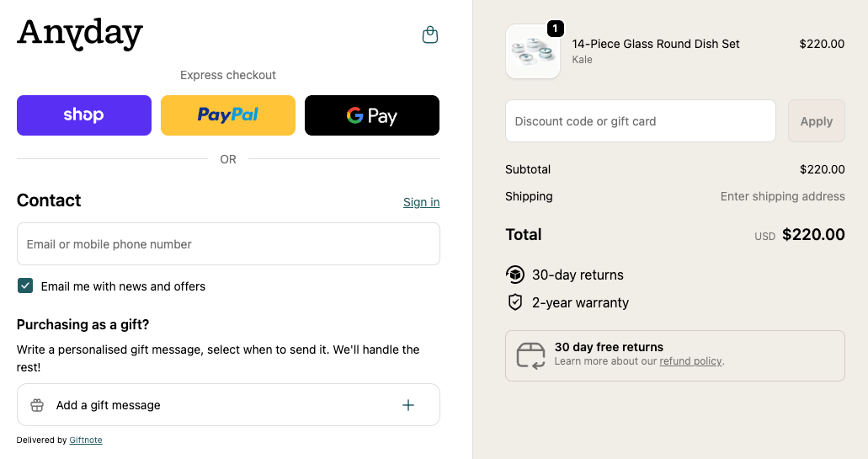Viewport: 868px width, 459px height.
Task: Focus the Email or mobile phone number field
Action: click(228, 244)
